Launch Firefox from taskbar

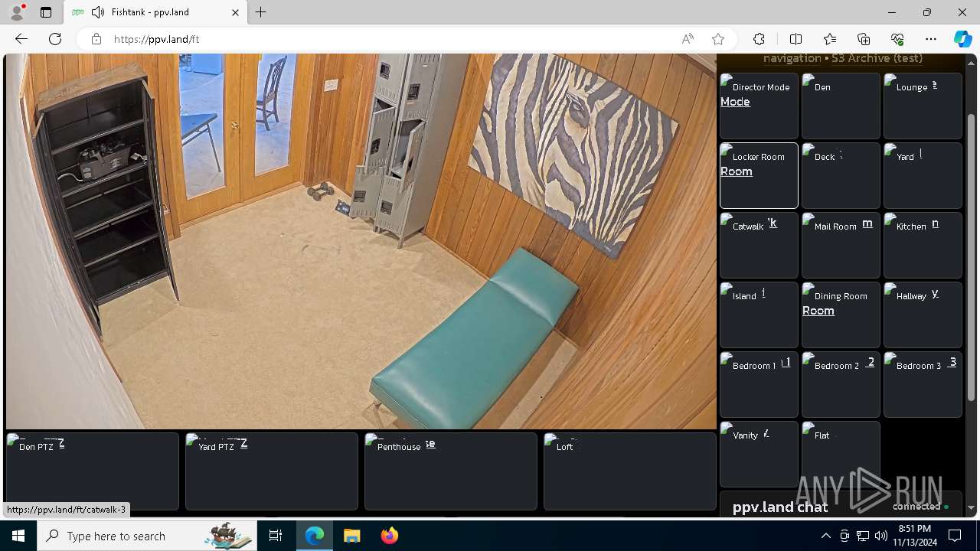pyautogui.click(x=389, y=536)
